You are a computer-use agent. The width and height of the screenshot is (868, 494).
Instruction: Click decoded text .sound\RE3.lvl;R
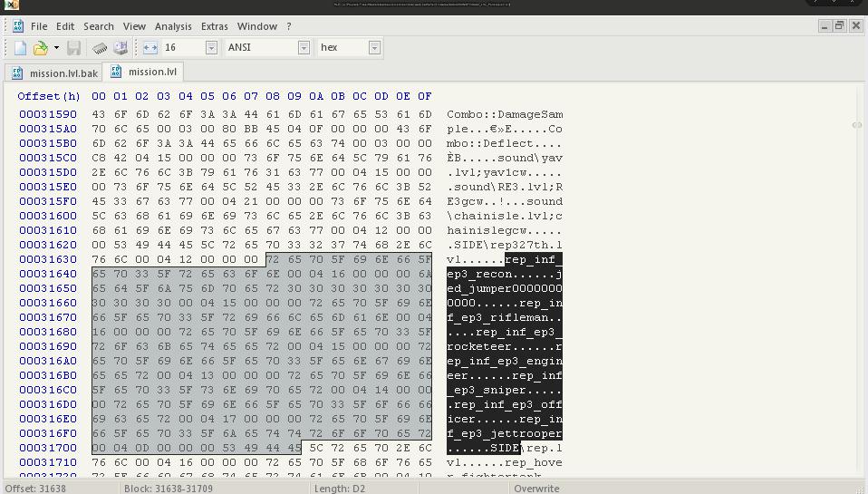pos(505,188)
